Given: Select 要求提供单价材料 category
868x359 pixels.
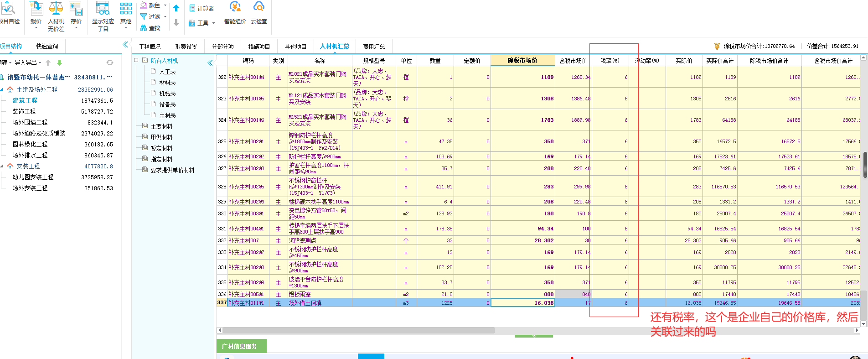Looking at the screenshot, I should pyautogui.click(x=172, y=170).
